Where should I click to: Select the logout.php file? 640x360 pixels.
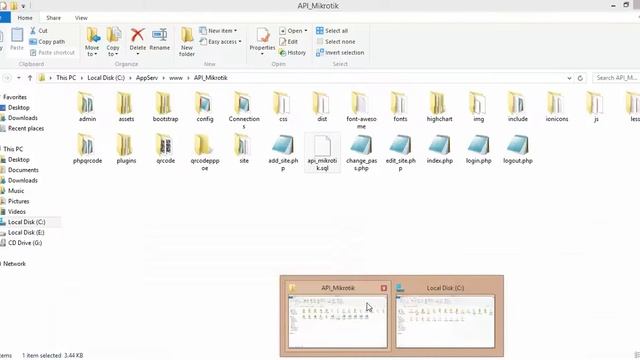coord(518,149)
